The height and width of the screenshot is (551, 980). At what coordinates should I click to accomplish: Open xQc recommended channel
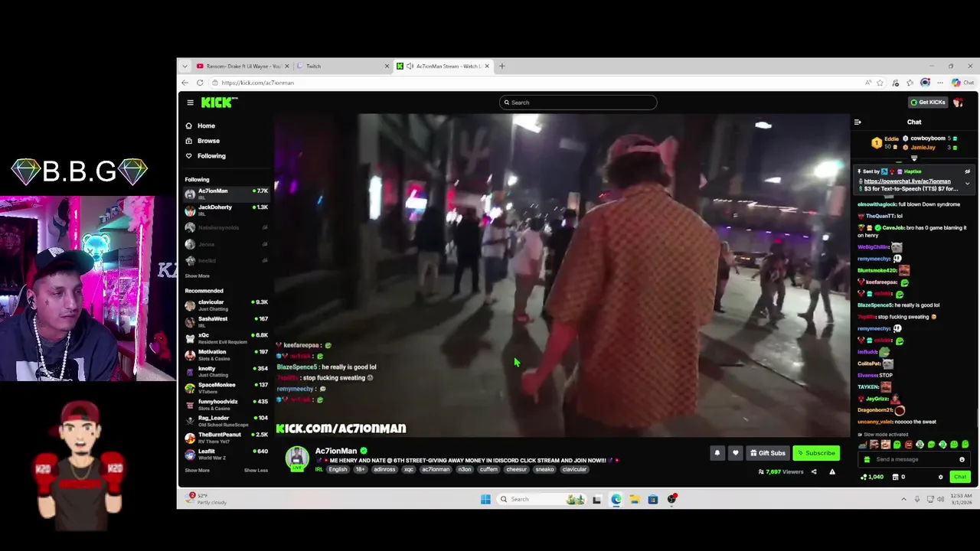(226, 337)
